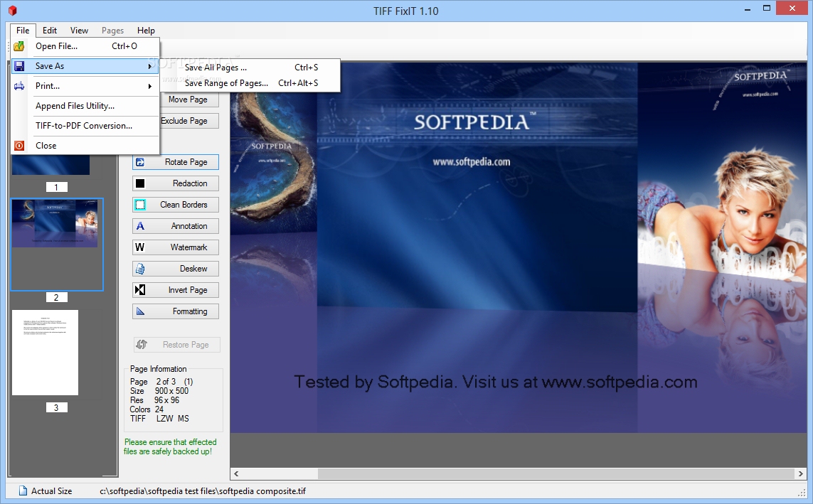Click the horizontal scrollbar left arrow
This screenshot has height=504, width=813.
tap(236, 473)
